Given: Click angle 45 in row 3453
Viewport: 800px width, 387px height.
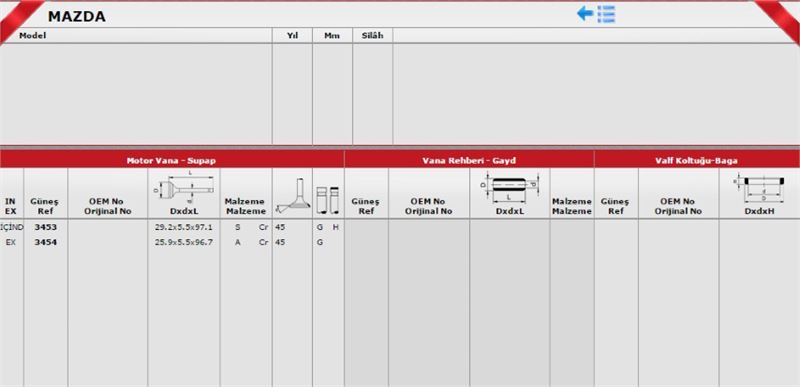Looking at the screenshot, I should [280, 227].
